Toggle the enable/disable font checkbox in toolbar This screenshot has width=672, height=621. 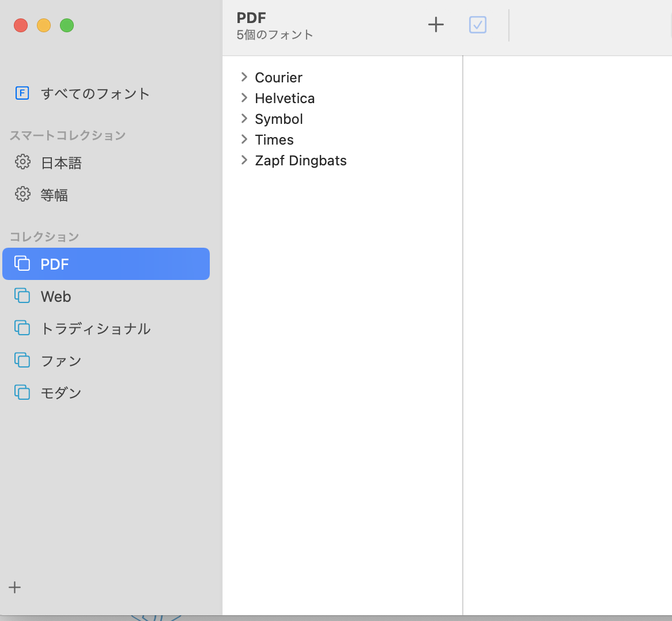[477, 25]
